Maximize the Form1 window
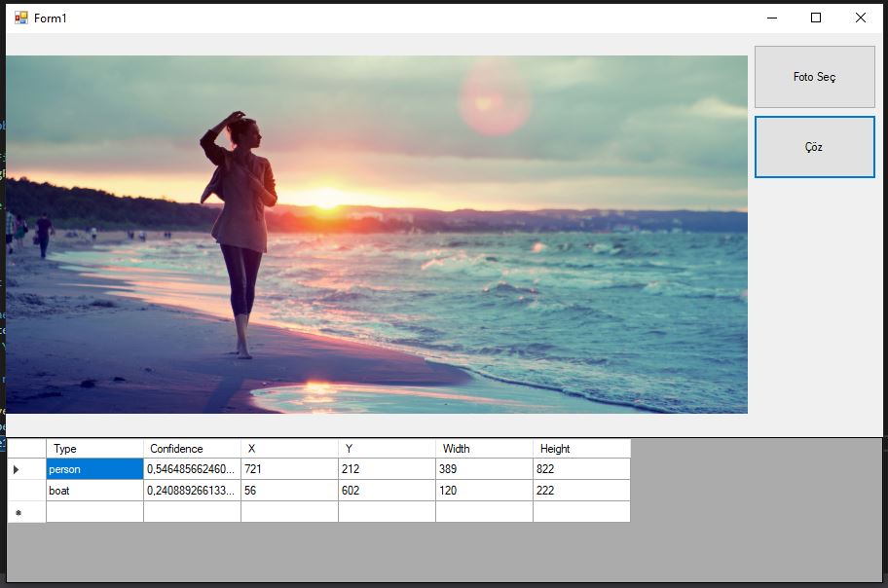 click(x=816, y=18)
